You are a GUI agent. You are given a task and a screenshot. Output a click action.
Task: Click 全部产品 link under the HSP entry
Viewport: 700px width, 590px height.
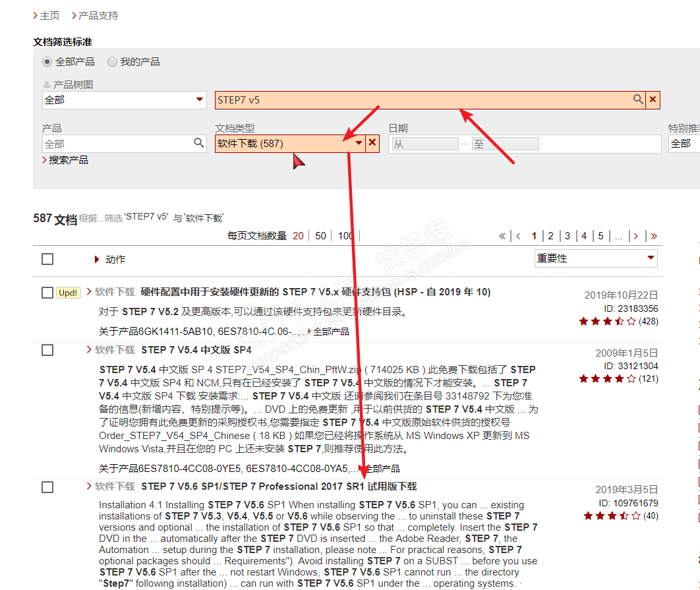tap(331, 332)
